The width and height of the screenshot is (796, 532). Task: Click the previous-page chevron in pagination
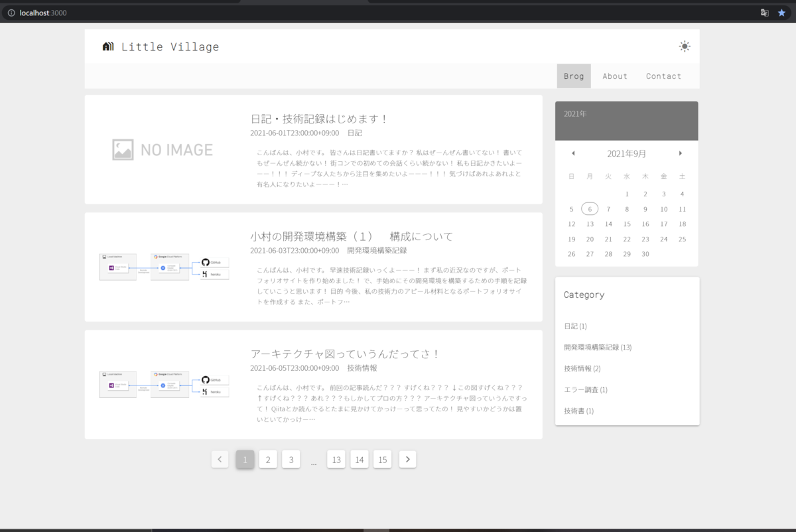tap(220, 459)
